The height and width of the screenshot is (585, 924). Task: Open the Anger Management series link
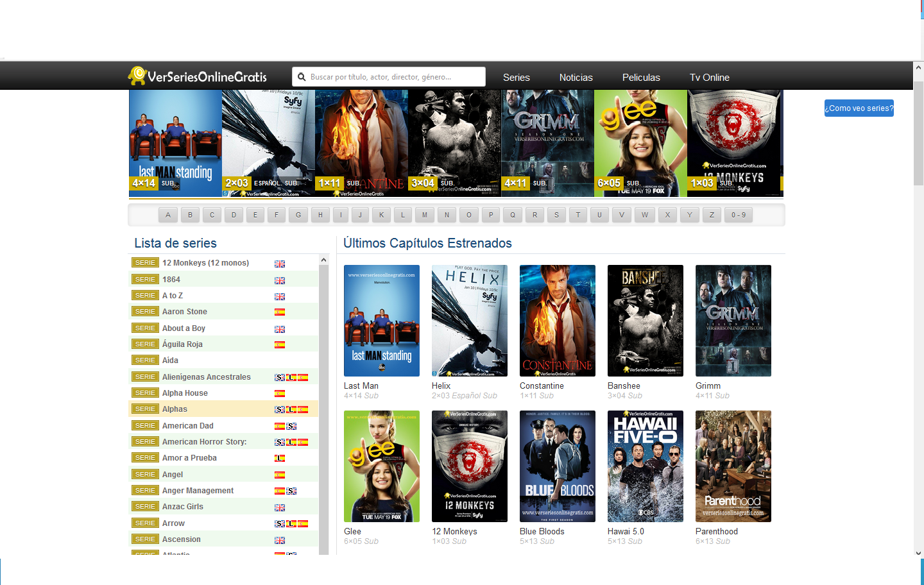point(198,491)
